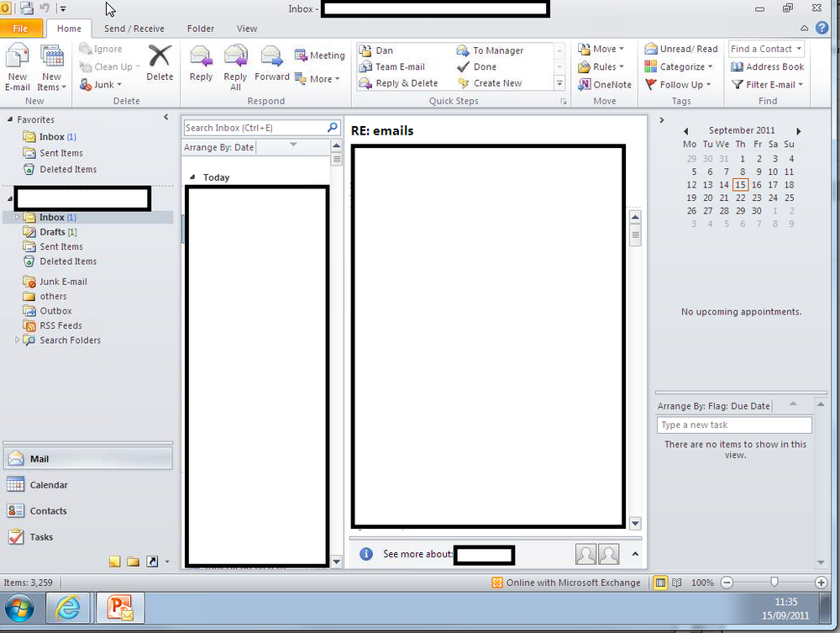The image size is (840, 633).
Task: Open the Rules dropdown
Action: (x=601, y=67)
